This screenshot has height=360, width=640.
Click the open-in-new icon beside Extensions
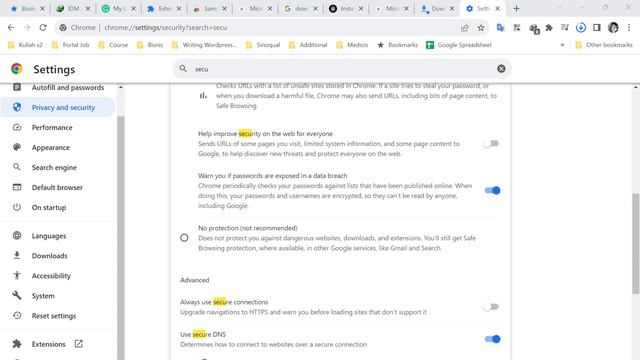tap(78, 344)
